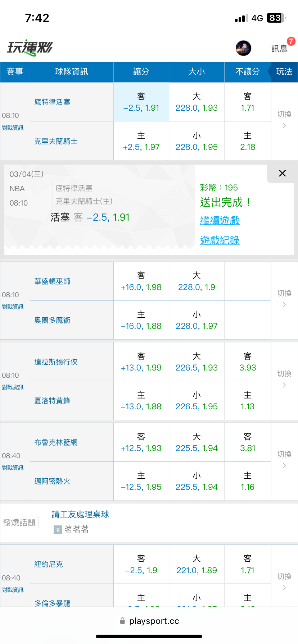This screenshot has height=644, width=298.
Task: Toggle Pistons 客 -2.5, 1.91 spread bet
Action: click(141, 102)
